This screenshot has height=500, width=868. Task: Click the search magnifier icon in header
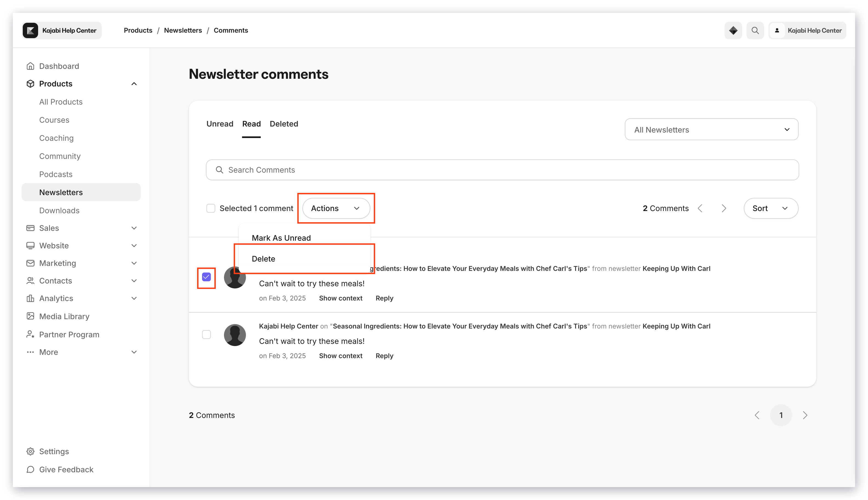(x=755, y=30)
